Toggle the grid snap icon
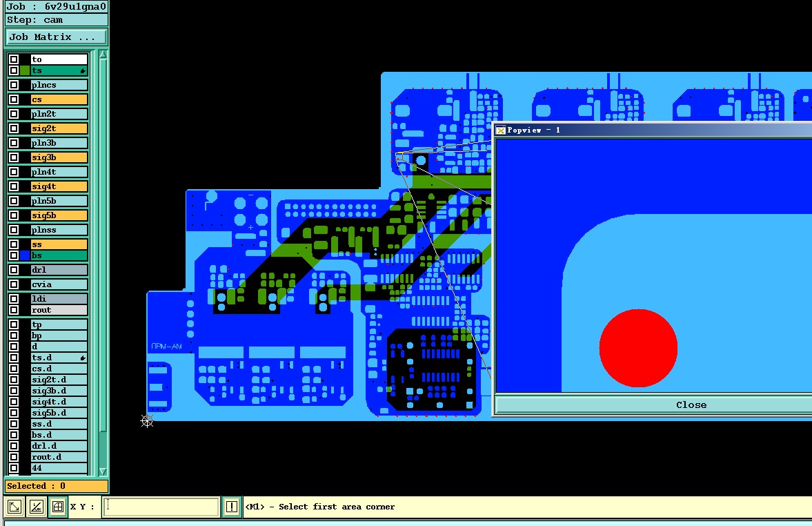The image size is (812, 526). [58, 507]
